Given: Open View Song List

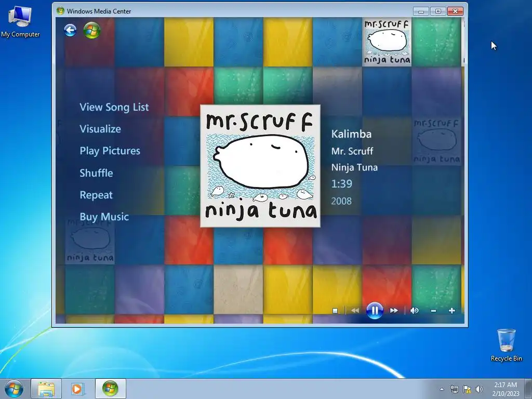Looking at the screenshot, I should pos(114,107).
